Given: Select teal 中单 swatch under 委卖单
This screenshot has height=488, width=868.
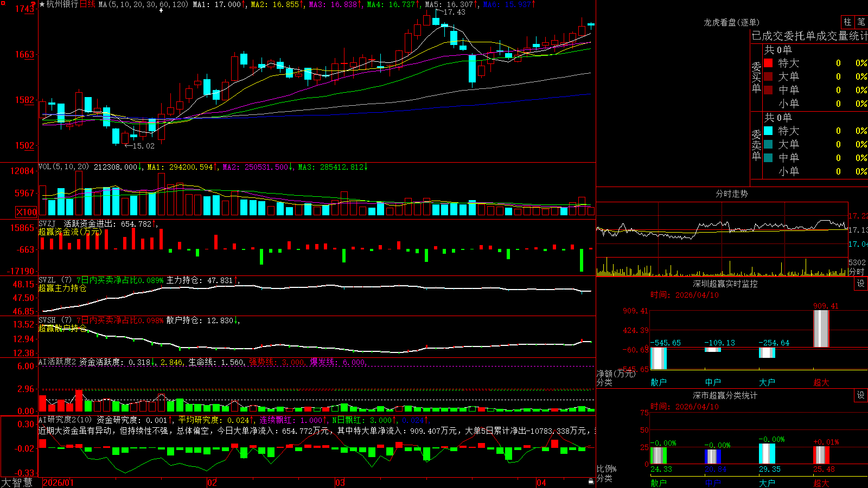Looking at the screenshot, I should 768,158.
